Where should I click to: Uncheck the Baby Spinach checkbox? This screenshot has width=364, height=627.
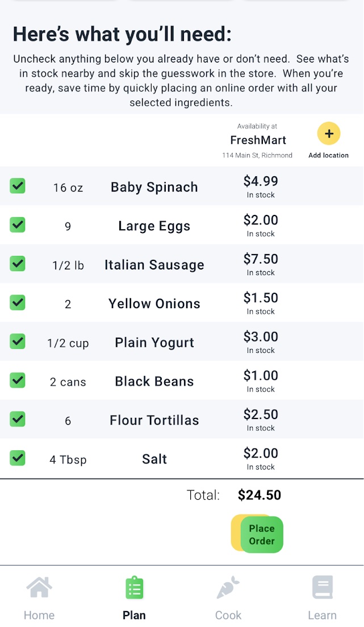[18, 186]
